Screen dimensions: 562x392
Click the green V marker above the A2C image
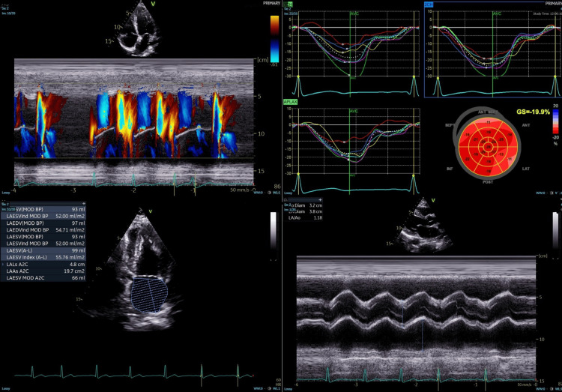[x=150, y=211]
